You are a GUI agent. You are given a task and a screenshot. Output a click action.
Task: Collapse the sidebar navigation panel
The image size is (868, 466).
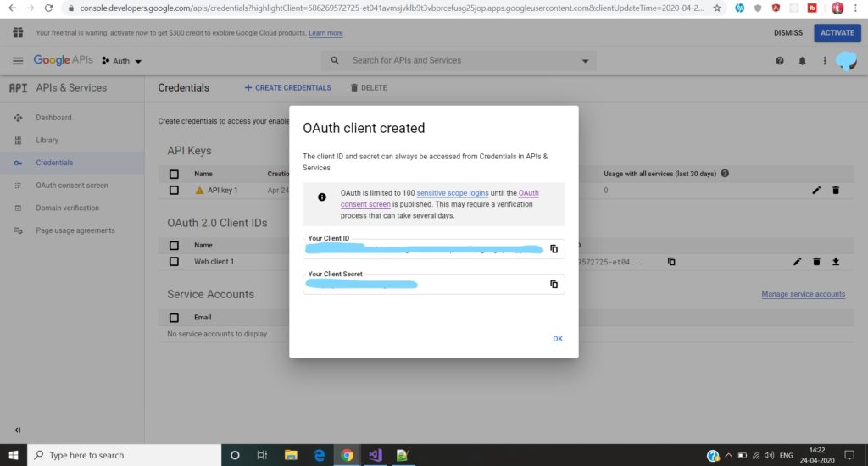(x=18, y=430)
